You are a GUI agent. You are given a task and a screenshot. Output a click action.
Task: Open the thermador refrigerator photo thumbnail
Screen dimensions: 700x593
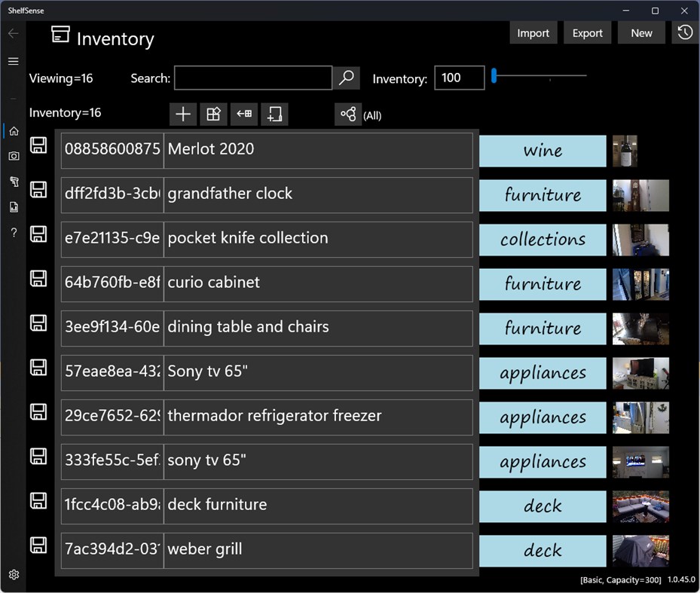click(640, 417)
